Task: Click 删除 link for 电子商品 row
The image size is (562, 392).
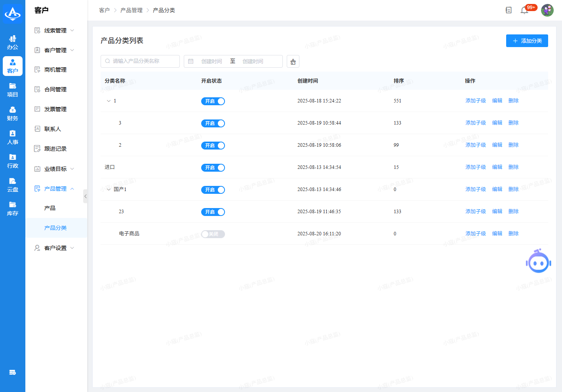Action: (x=513, y=234)
